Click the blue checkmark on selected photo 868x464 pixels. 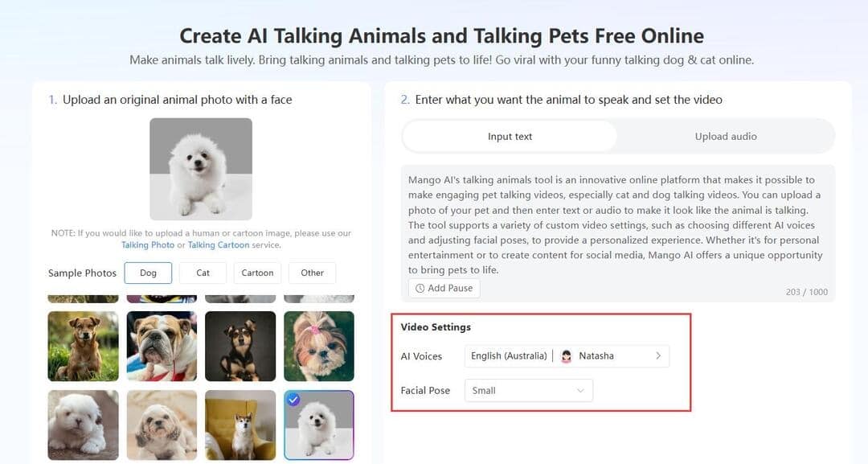point(294,400)
